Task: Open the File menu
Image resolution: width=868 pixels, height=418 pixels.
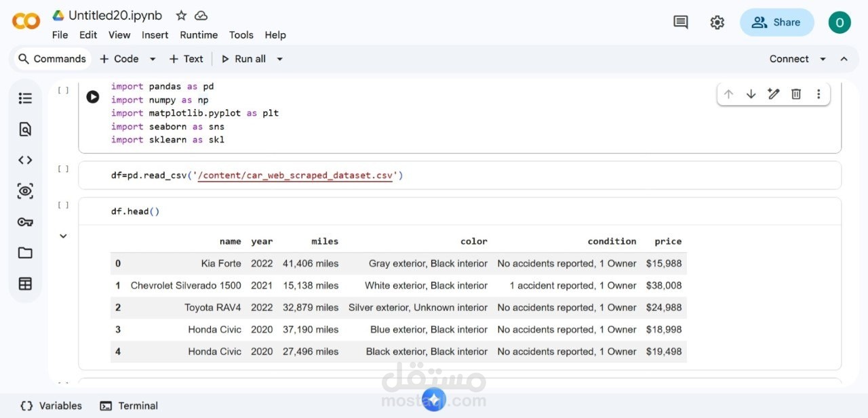Action: [x=60, y=35]
